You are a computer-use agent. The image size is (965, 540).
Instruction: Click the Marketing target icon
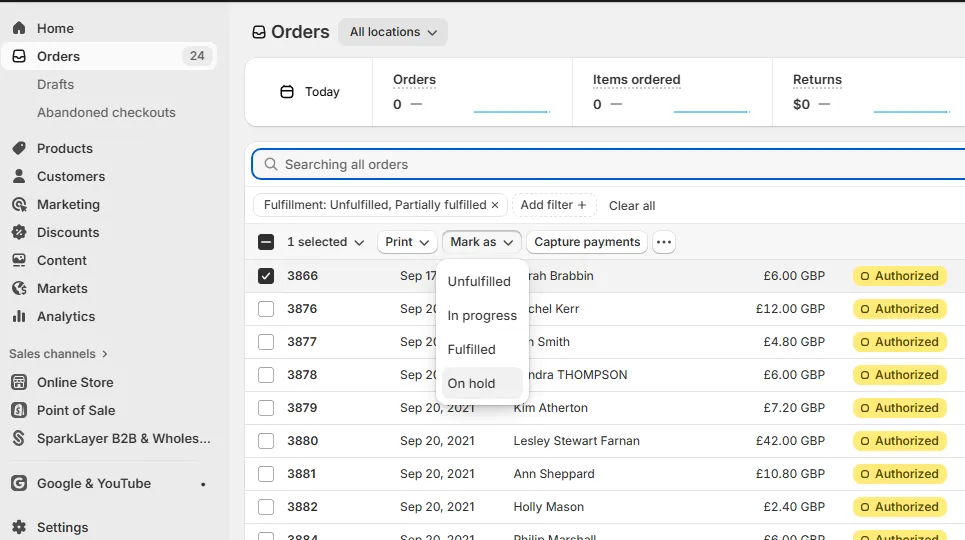coord(19,204)
